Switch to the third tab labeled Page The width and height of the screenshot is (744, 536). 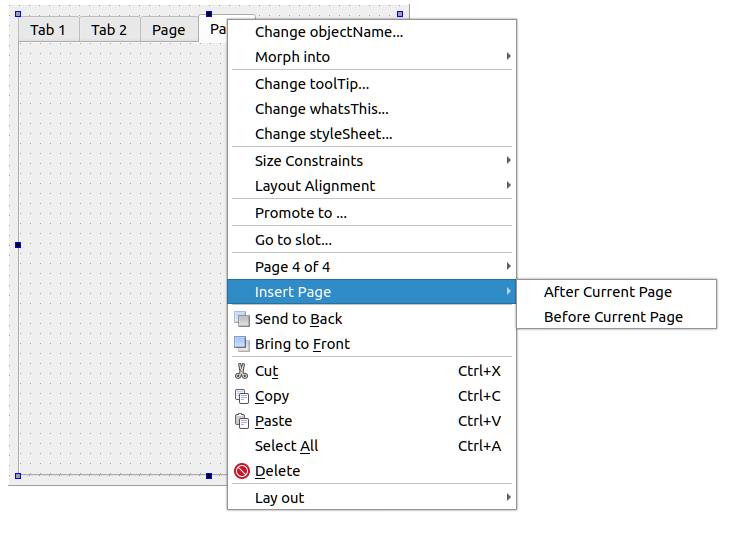coord(169,30)
